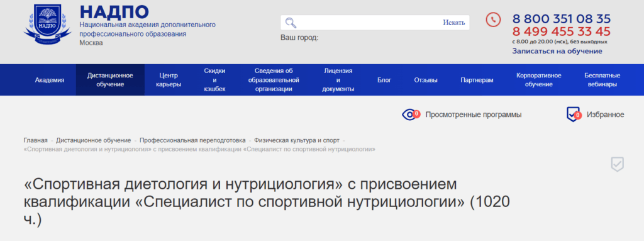Call the number 8 800 351 08 35
Image resolution: width=644 pixels, height=241 pixels.
[x=562, y=19]
